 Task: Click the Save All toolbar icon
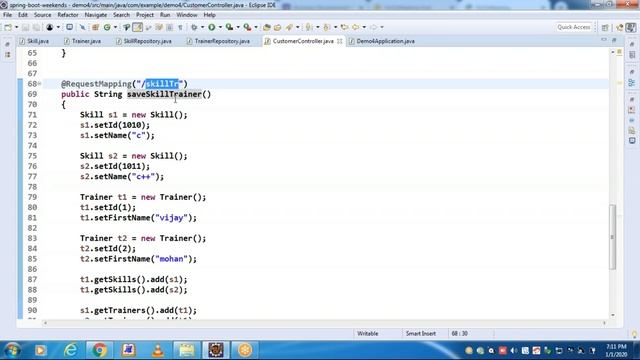point(36,27)
